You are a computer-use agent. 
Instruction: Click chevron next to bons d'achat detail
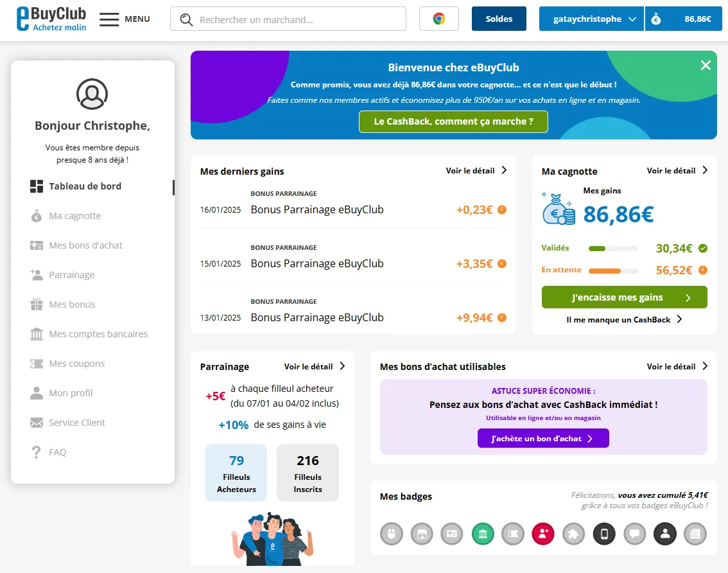(x=705, y=366)
